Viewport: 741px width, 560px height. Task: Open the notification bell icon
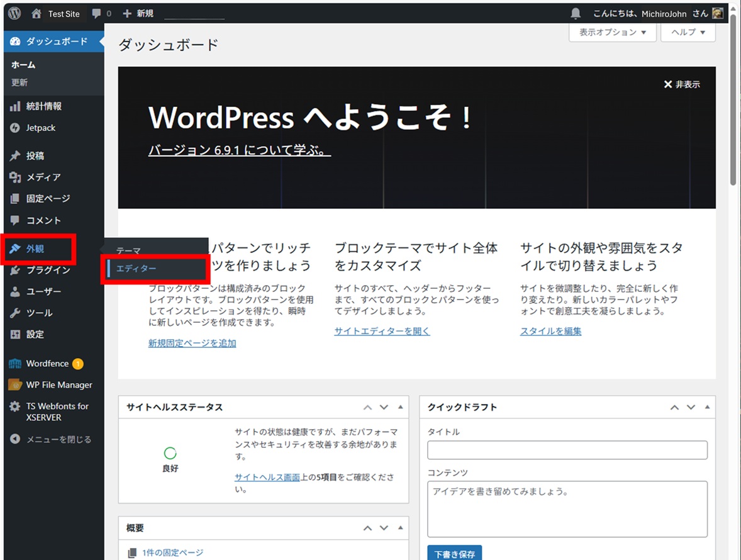(x=576, y=13)
